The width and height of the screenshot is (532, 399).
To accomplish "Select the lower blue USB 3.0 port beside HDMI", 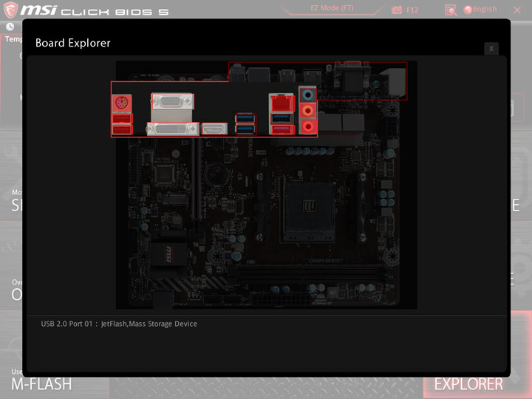I will (x=245, y=129).
